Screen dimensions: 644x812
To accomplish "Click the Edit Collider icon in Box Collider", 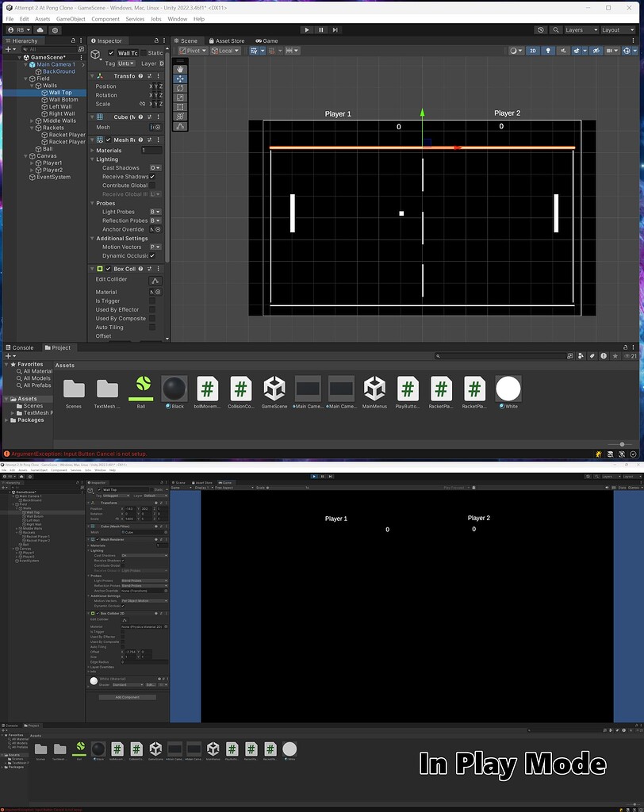I will (155, 280).
